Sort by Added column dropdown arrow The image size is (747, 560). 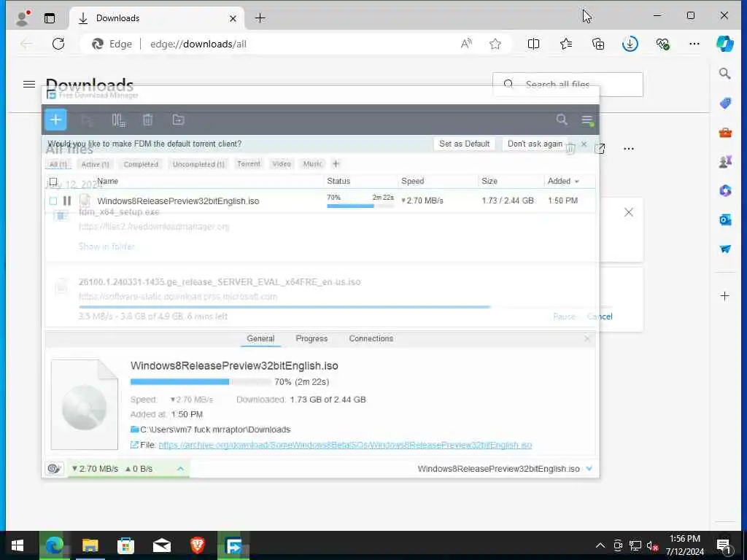577,182
